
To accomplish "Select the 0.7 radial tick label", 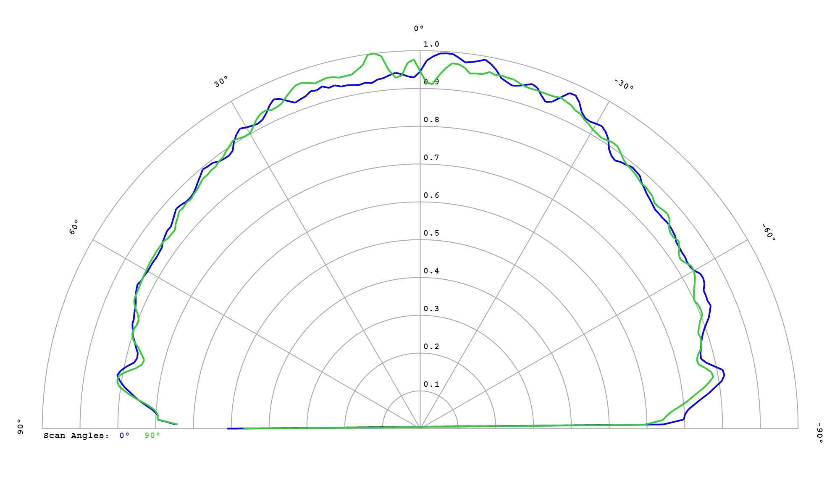I will (431, 157).
